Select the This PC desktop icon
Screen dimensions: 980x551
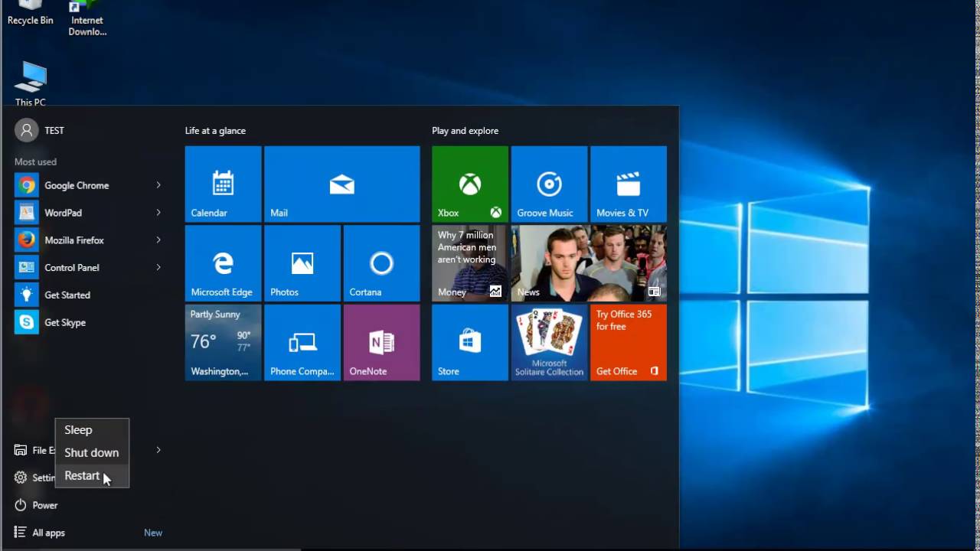click(31, 84)
